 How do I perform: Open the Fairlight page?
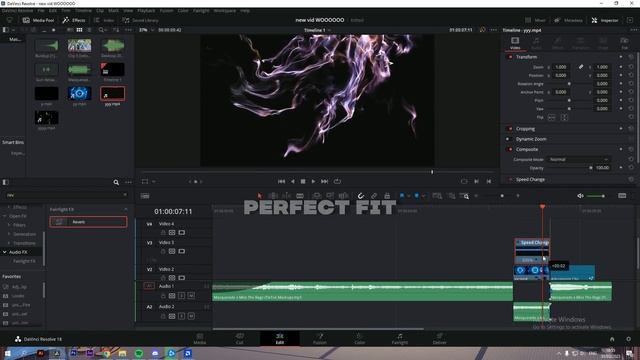[400, 338]
